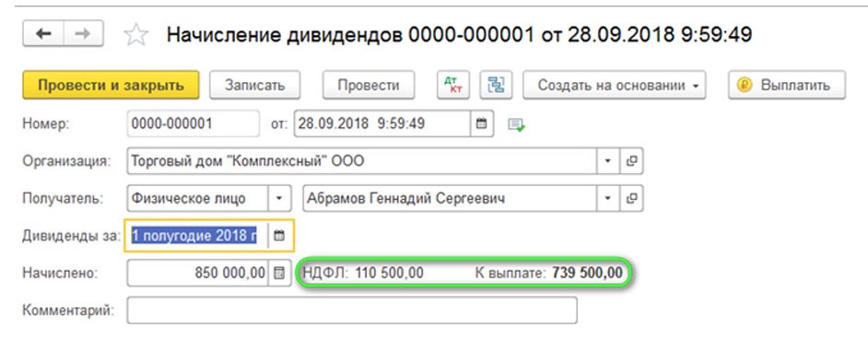Focus the Комментарий input field
The height and width of the screenshot is (352, 868).
352,310
